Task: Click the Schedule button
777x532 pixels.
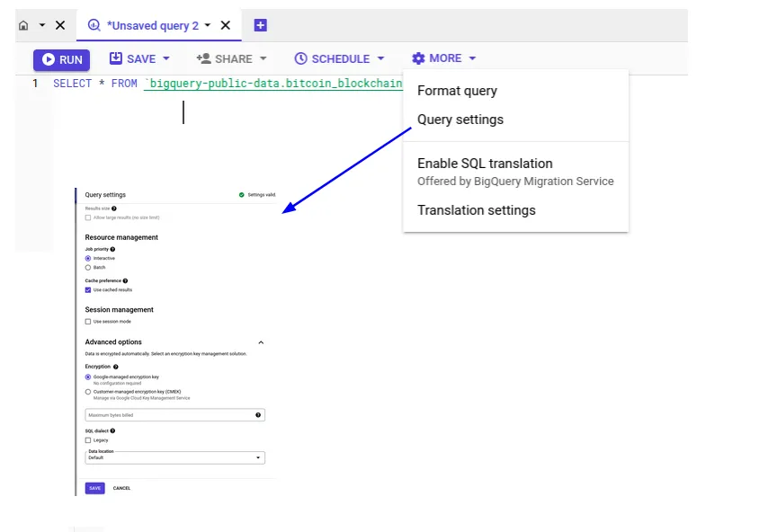Action: pos(332,59)
